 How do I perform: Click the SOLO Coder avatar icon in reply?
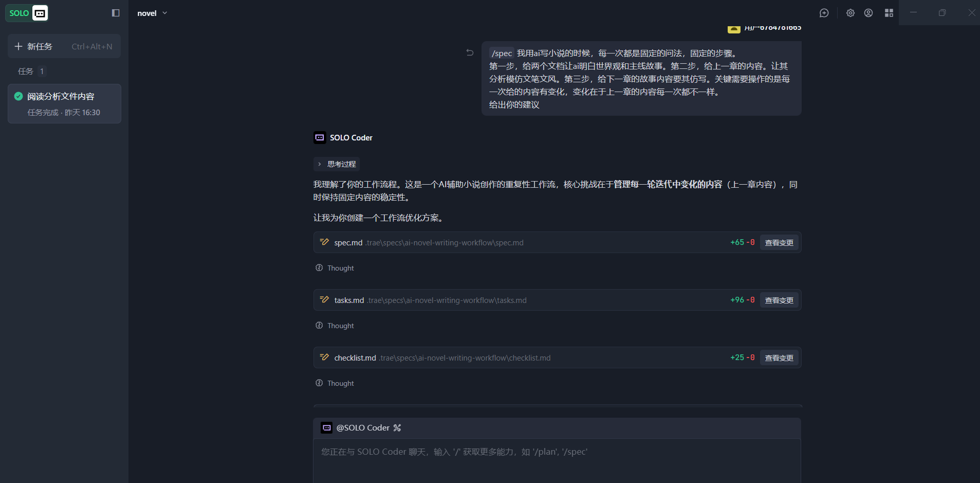[320, 137]
